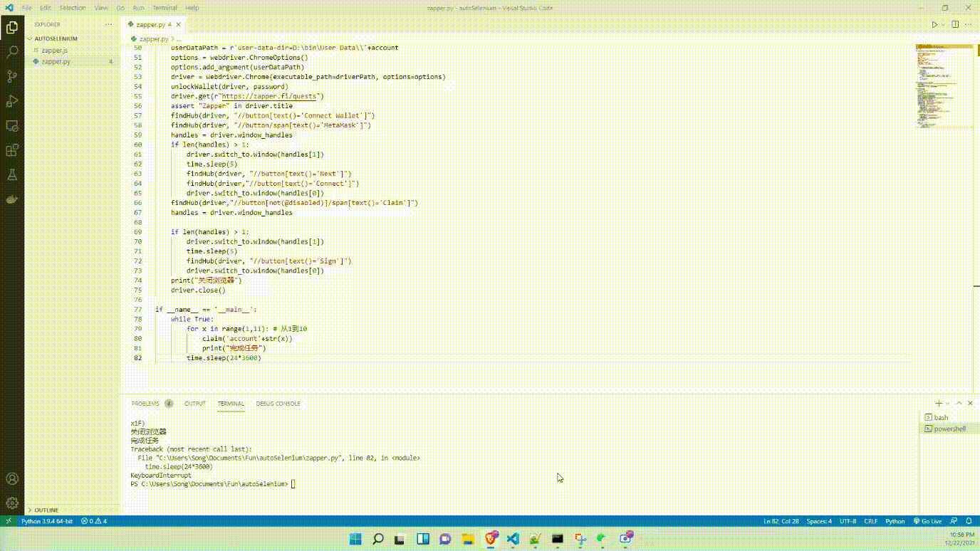Open the Edit menu
The width and height of the screenshot is (980, 551).
[46, 8]
